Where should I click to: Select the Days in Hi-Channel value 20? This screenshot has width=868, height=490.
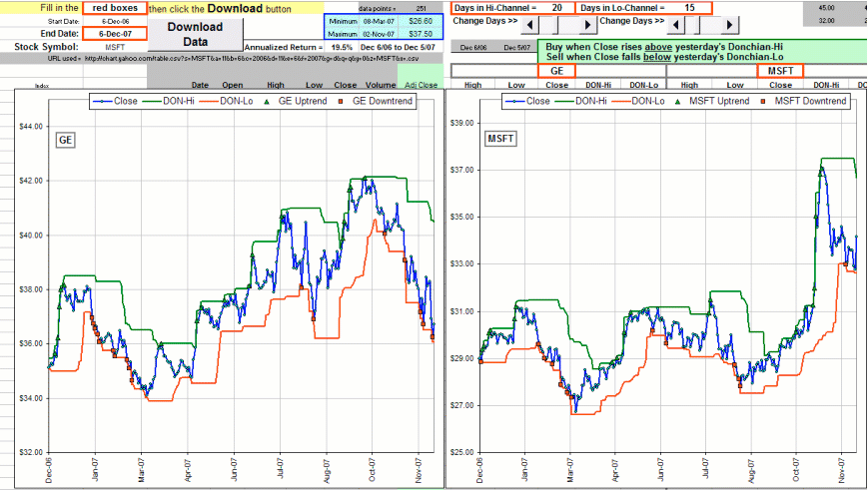click(x=557, y=8)
